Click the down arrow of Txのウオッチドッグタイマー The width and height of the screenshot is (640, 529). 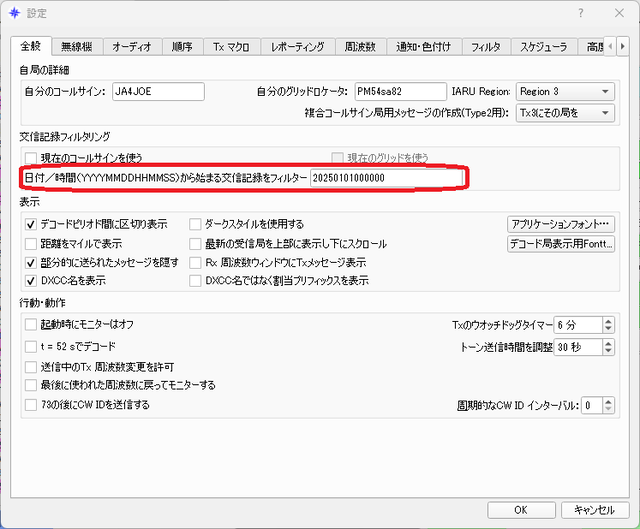(x=608, y=329)
